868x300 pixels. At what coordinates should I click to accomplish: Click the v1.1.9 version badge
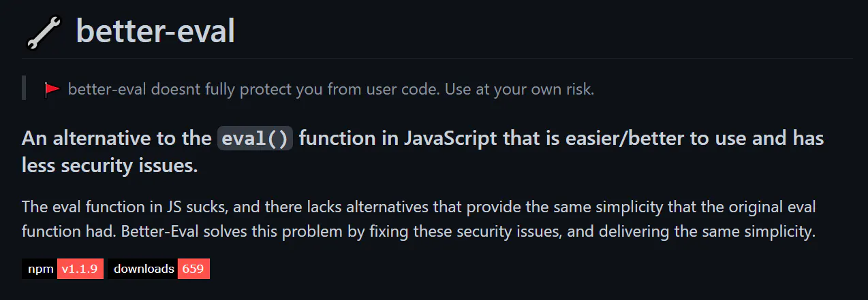[x=80, y=269]
